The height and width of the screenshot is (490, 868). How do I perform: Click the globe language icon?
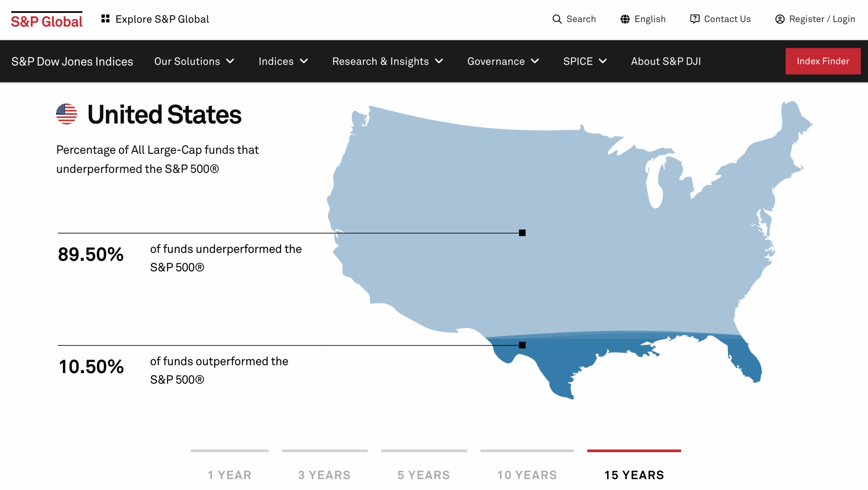pos(625,19)
